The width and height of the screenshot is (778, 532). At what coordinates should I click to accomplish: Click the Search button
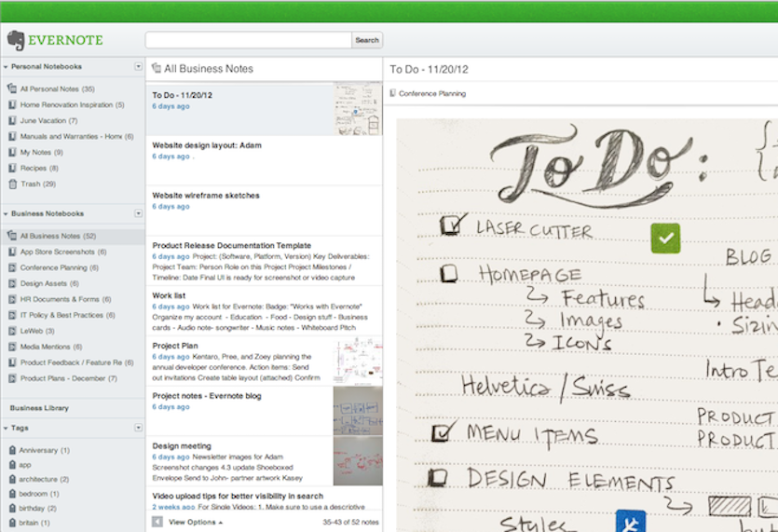[x=367, y=40]
